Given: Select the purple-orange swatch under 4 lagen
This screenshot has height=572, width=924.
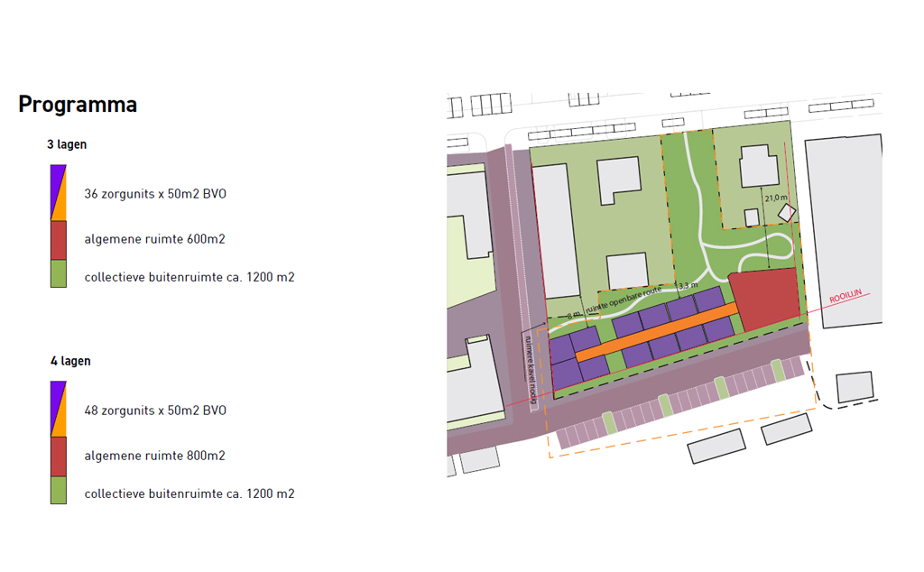Looking at the screenshot, I should pos(58,409).
